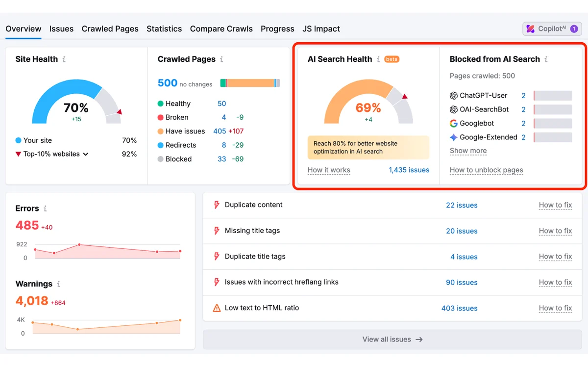Click the How it works link
The image size is (588, 368).
329,170
